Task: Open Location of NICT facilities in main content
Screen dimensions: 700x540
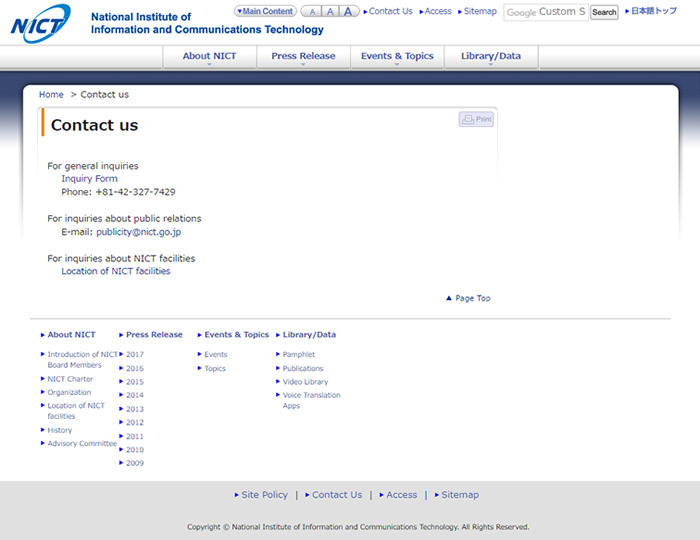Action: [116, 271]
